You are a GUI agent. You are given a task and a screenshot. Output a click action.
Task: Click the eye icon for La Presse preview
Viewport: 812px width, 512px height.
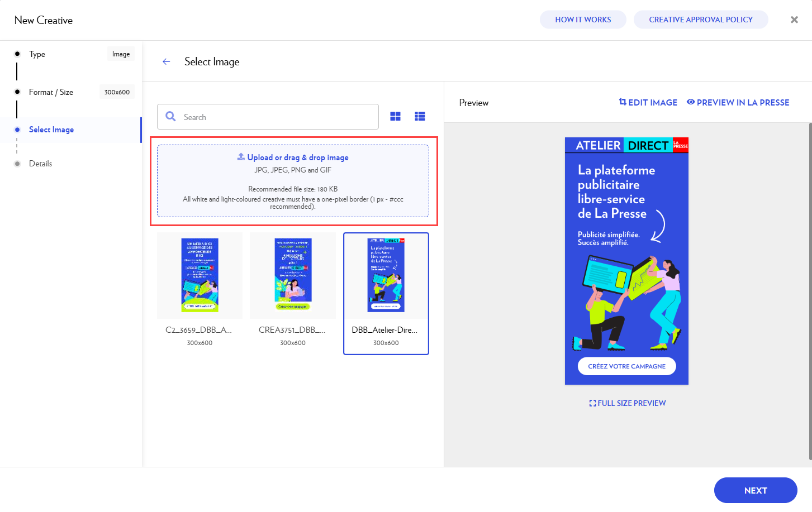click(691, 102)
